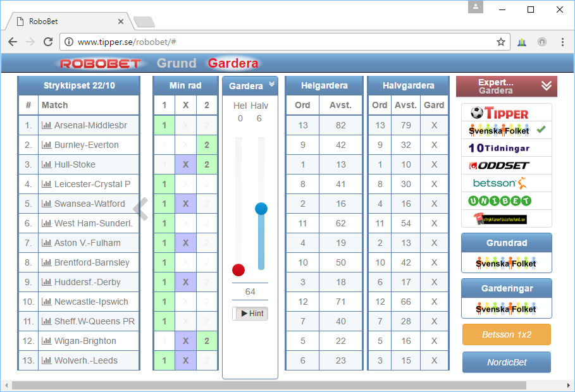Select Oddset source
This screenshot has width=575, height=392.
(x=507, y=166)
